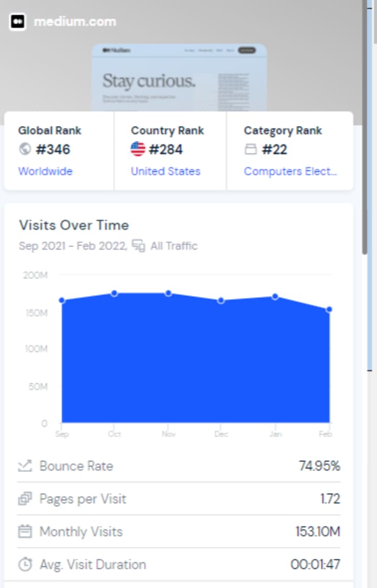377x588 pixels.
Task: Click the Avg. Visit Duration clock icon
Action: (x=25, y=564)
